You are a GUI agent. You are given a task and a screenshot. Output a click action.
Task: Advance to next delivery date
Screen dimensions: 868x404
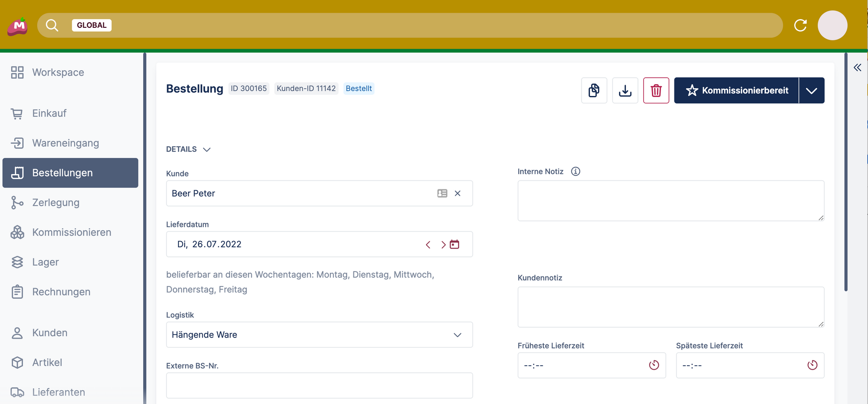[443, 245]
